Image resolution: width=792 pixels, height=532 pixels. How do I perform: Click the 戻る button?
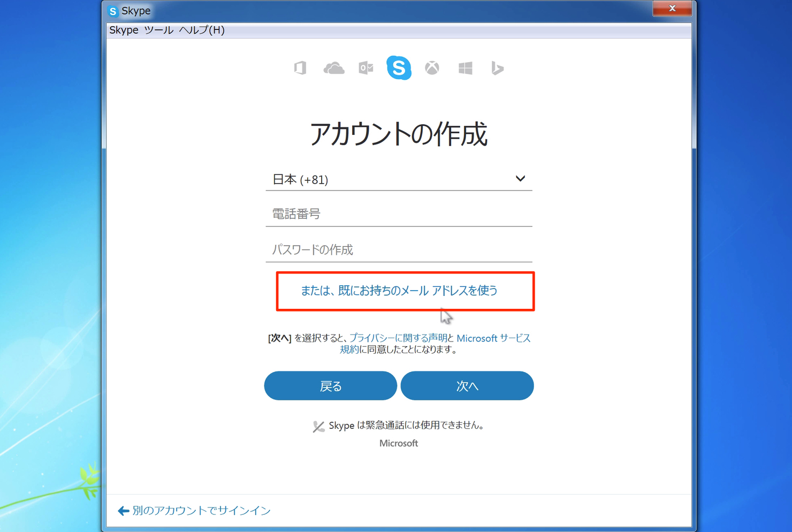[x=331, y=386]
